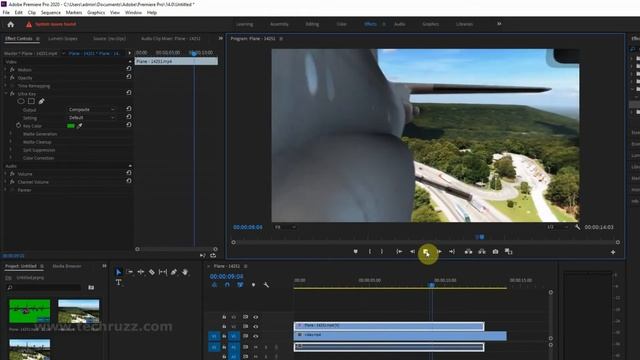This screenshot has height=360, width=640.
Task: Switch to the Editing workspace
Action: (x=312, y=24)
